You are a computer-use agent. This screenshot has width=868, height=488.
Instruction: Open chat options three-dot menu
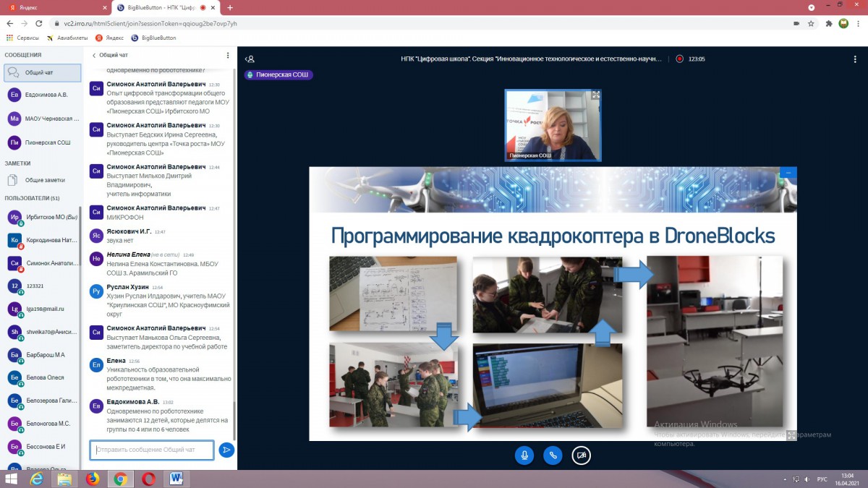click(228, 55)
